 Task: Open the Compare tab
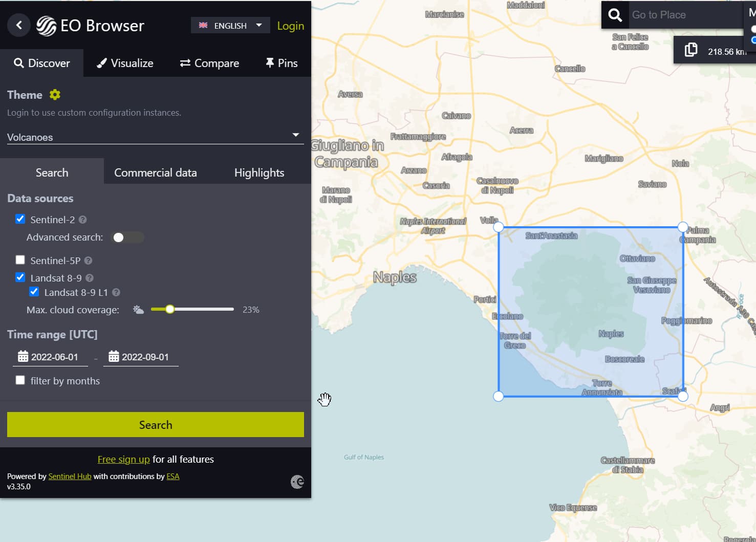point(209,63)
